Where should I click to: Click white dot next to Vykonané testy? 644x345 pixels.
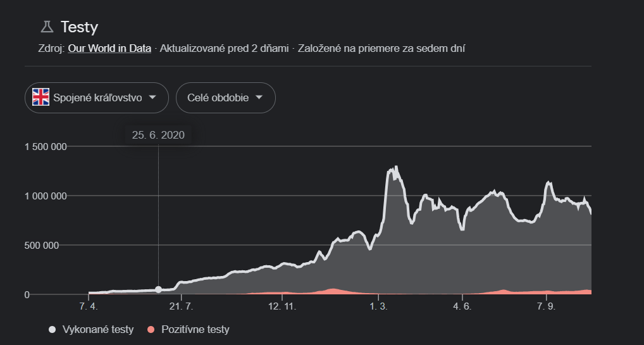click(x=52, y=330)
